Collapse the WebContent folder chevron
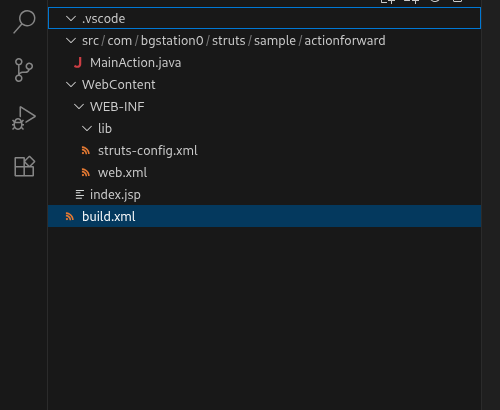 (71, 85)
